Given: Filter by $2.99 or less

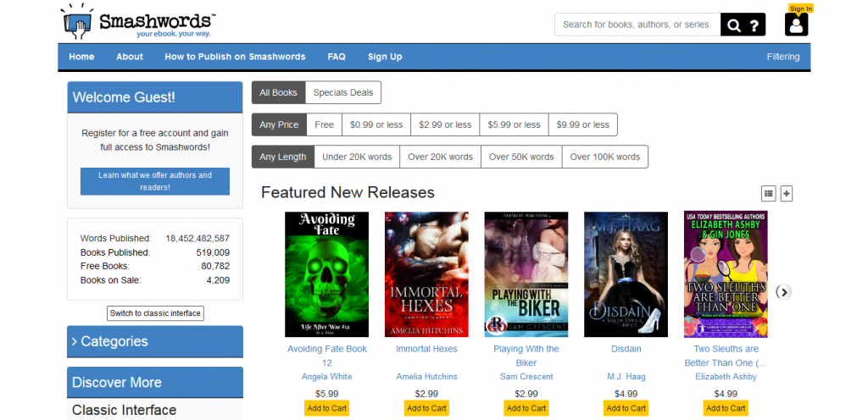Looking at the screenshot, I should coord(445,124).
